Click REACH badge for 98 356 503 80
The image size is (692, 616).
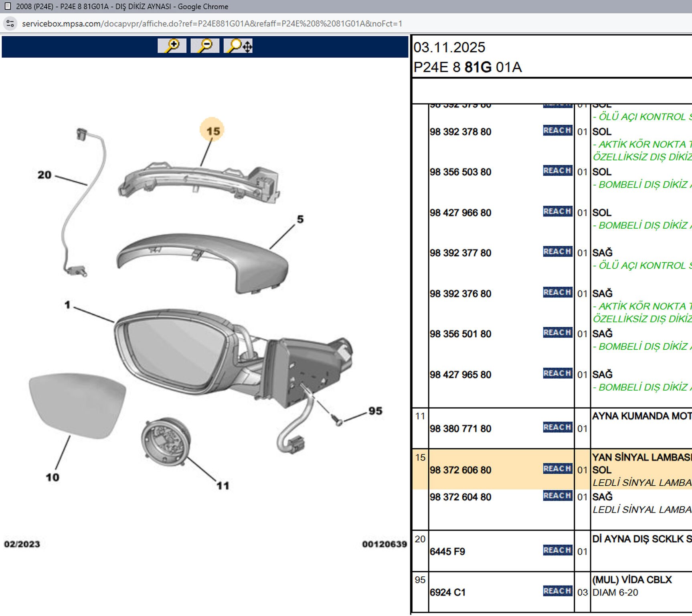coord(557,171)
